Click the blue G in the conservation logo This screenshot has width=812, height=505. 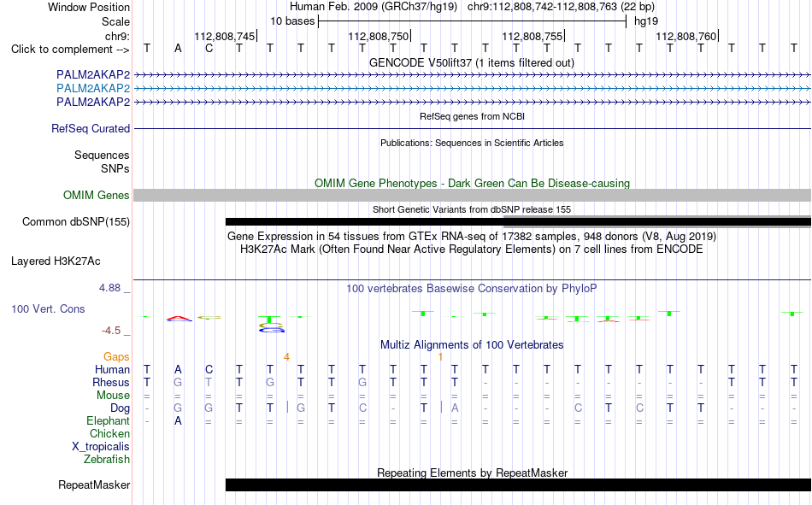(x=273, y=330)
